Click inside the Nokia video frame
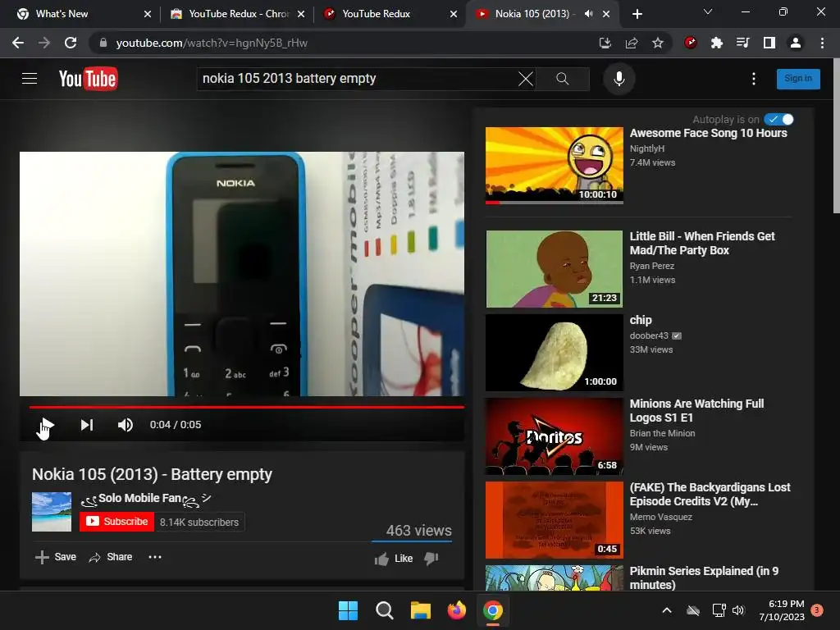Image resolution: width=840 pixels, height=630 pixels. coord(242,274)
